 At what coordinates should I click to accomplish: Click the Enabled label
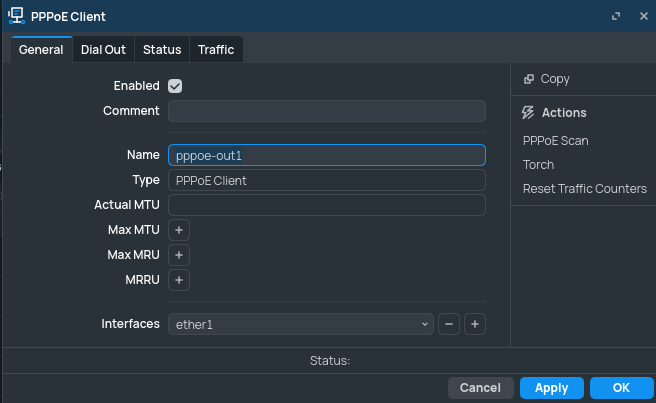(x=136, y=86)
